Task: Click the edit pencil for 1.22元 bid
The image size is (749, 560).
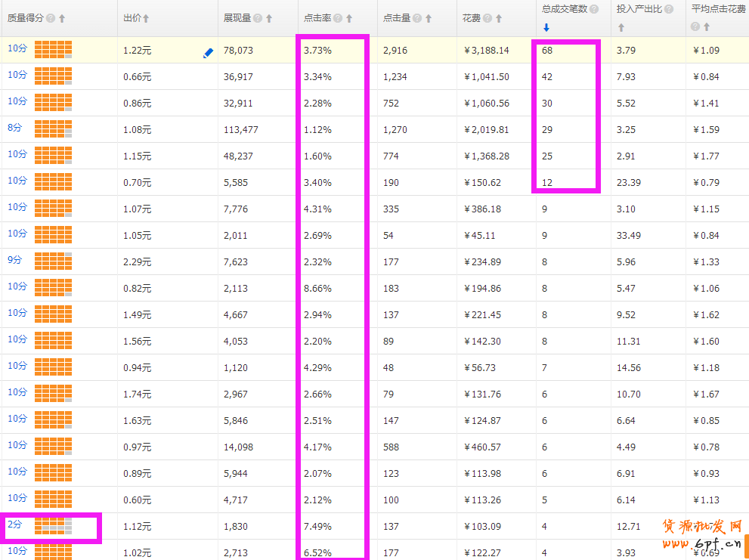Action: [x=209, y=54]
